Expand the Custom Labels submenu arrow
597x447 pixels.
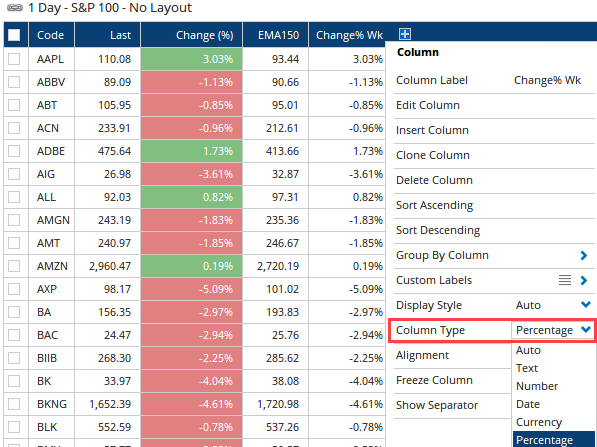coord(584,281)
